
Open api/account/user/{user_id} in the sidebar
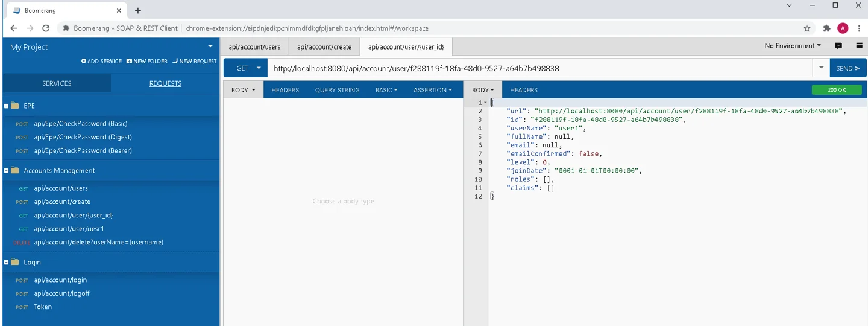pos(73,215)
